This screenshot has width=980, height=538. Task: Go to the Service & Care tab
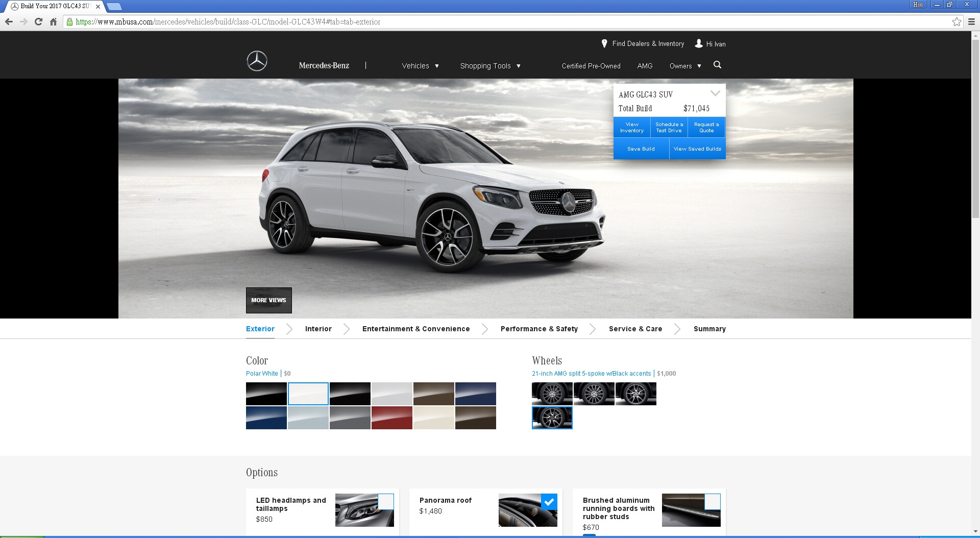point(635,329)
